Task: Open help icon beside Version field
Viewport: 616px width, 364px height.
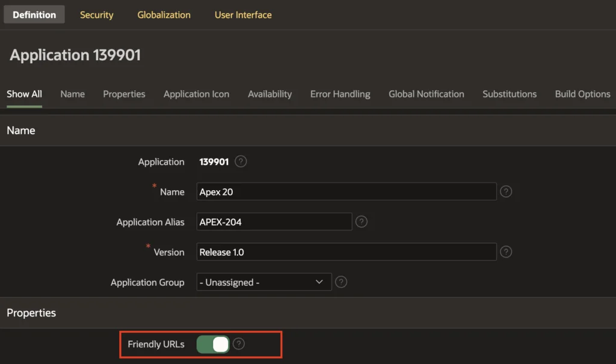Action: (x=505, y=252)
